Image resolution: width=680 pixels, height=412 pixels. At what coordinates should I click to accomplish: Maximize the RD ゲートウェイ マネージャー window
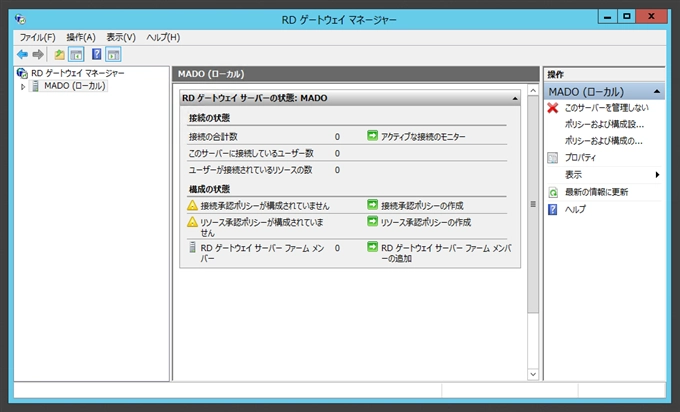626,16
